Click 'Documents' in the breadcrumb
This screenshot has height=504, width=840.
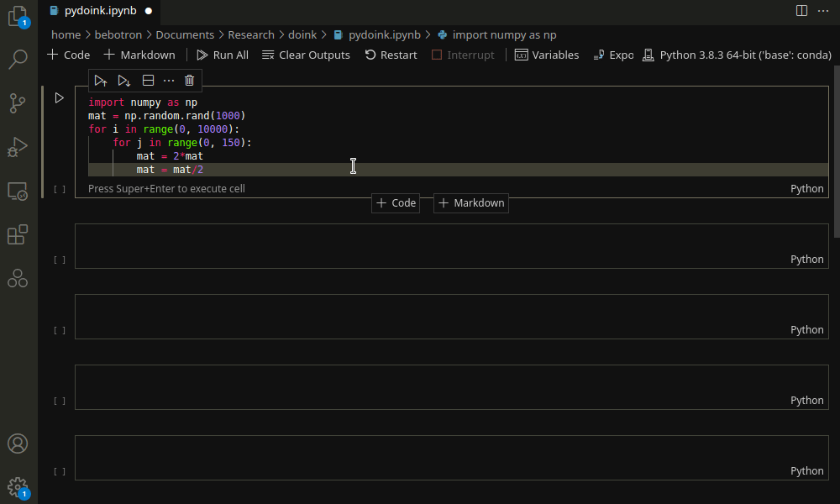click(185, 34)
